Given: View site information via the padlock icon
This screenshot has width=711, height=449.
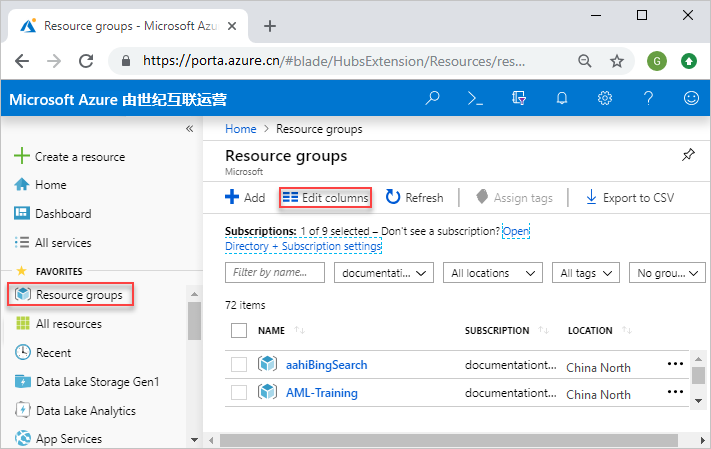Looking at the screenshot, I should click(127, 61).
